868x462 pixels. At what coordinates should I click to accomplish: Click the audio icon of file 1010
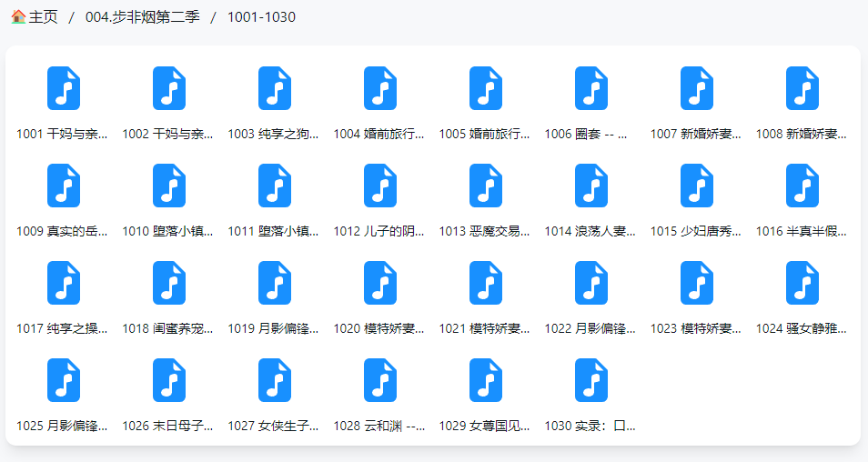(x=168, y=186)
